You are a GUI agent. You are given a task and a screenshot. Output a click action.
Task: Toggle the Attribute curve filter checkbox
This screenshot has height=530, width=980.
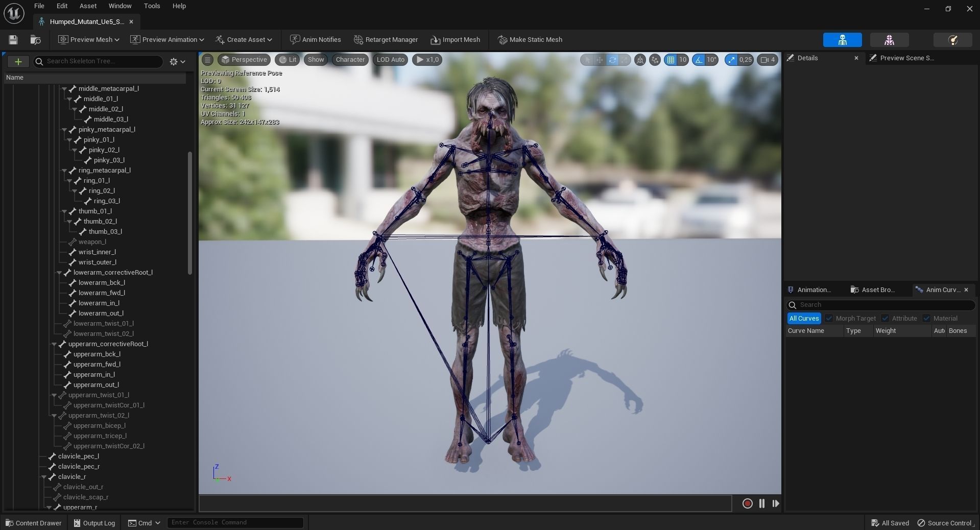(885, 319)
